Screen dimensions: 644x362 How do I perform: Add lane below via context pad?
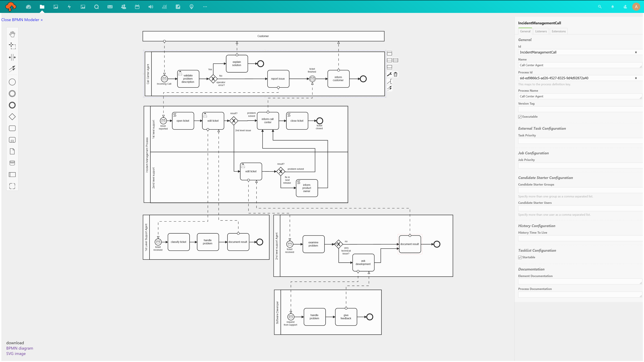pyautogui.click(x=389, y=67)
